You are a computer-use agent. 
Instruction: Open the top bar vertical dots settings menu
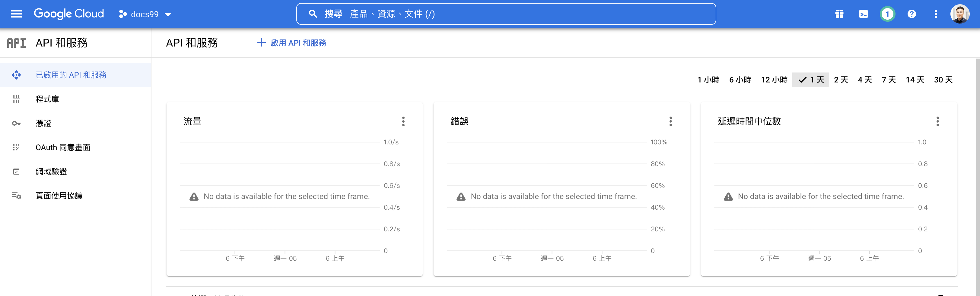[x=936, y=14]
